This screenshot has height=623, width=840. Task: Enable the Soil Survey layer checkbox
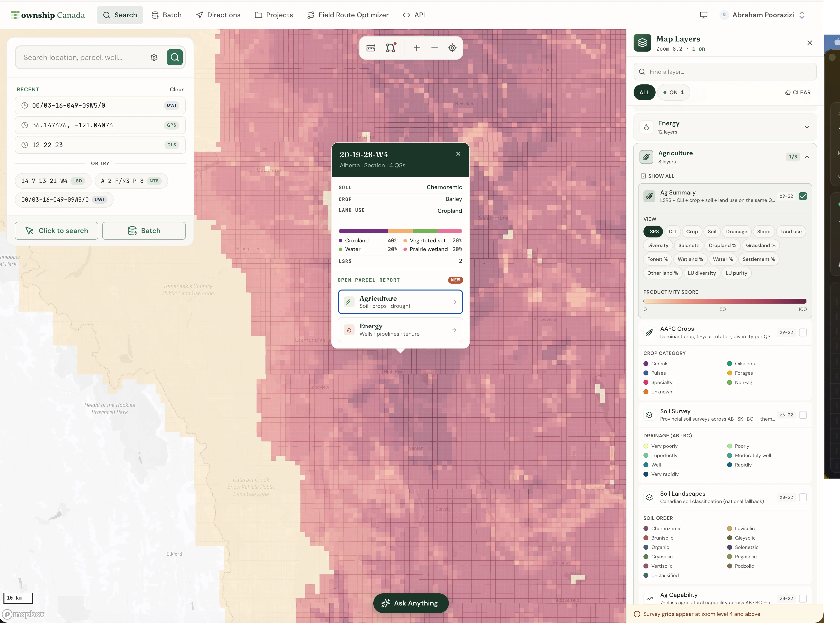click(803, 415)
